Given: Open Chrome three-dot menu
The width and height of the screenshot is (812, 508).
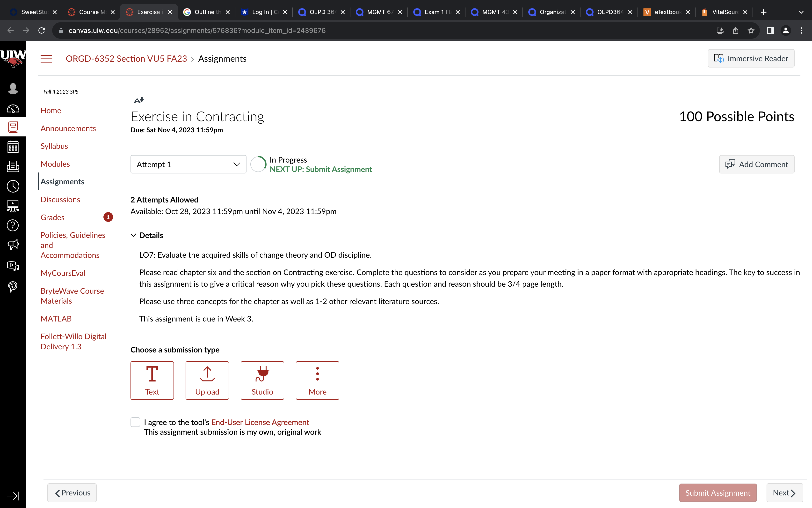Looking at the screenshot, I should [801, 30].
